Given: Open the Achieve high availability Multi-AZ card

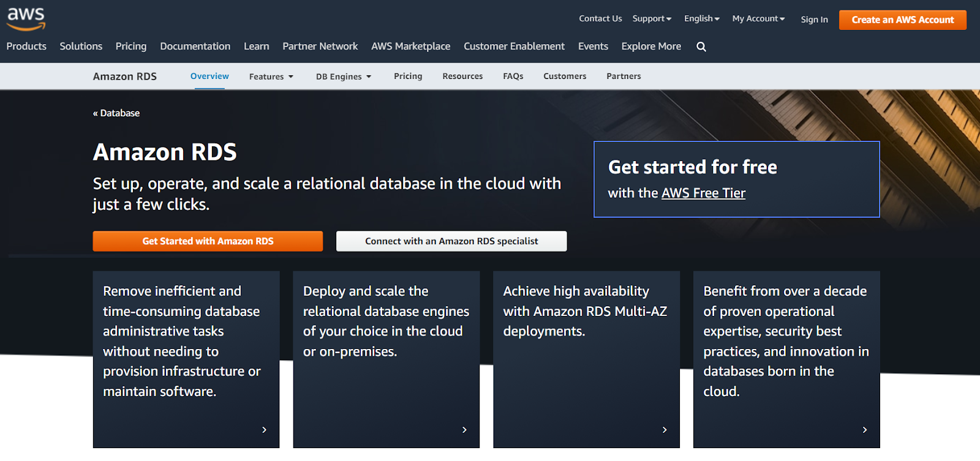Looking at the screenshot, I should (x=587, y=359).
